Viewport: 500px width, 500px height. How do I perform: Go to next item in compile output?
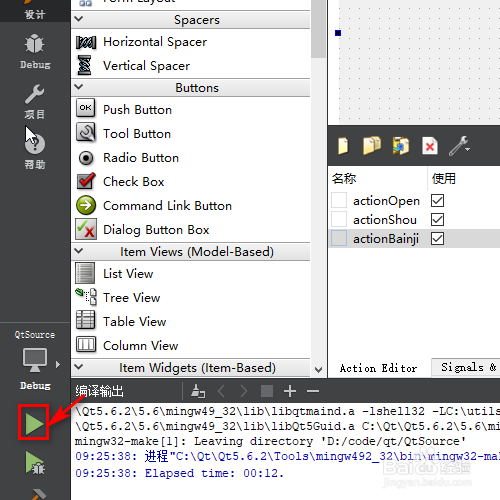[244, 391]
